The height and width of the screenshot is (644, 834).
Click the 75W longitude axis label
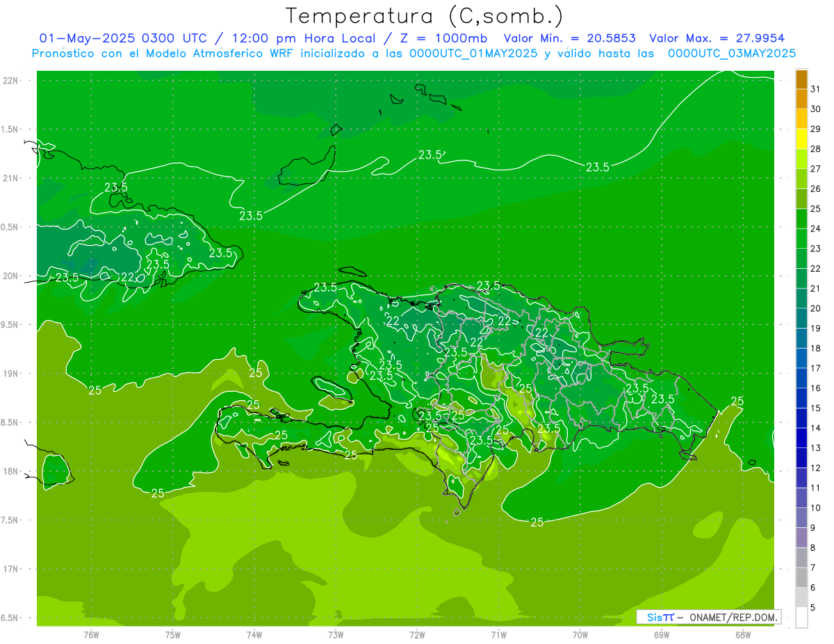point(173,634)
